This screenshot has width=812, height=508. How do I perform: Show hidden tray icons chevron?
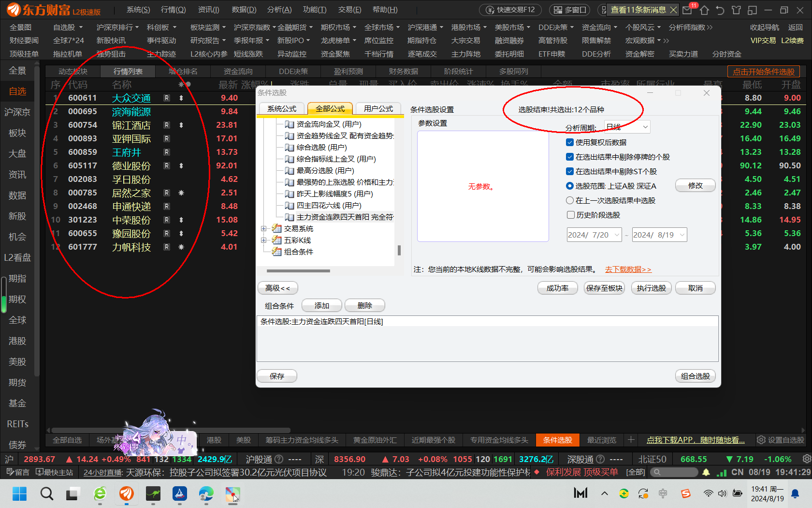coord(604,493)
